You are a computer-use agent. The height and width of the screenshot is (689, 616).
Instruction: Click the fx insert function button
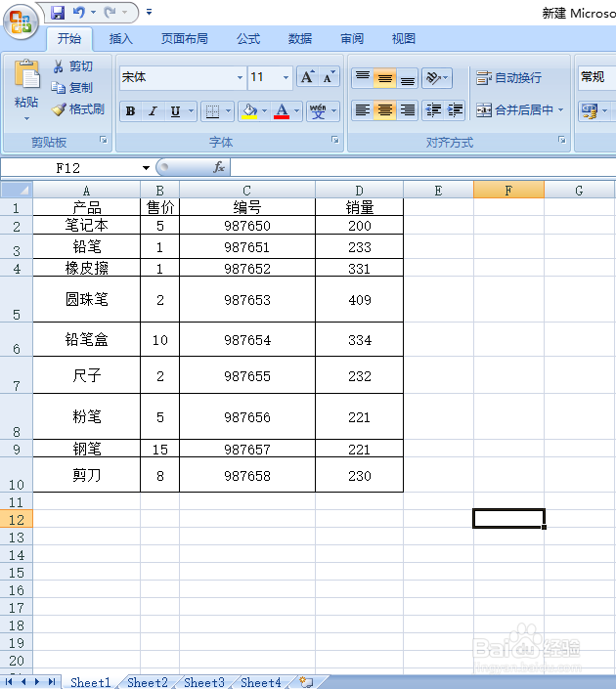218,167
